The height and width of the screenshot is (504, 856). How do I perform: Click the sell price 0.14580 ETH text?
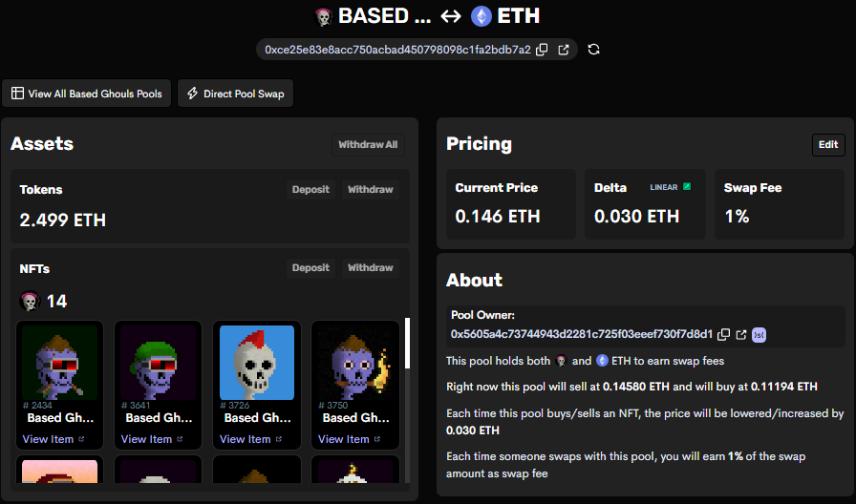coord(636,387)
